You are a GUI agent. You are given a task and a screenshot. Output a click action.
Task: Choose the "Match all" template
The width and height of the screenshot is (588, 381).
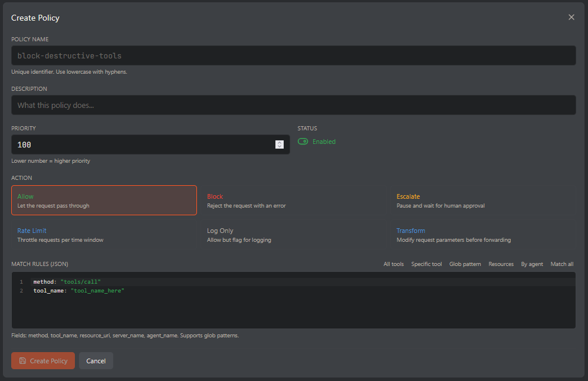561,264
